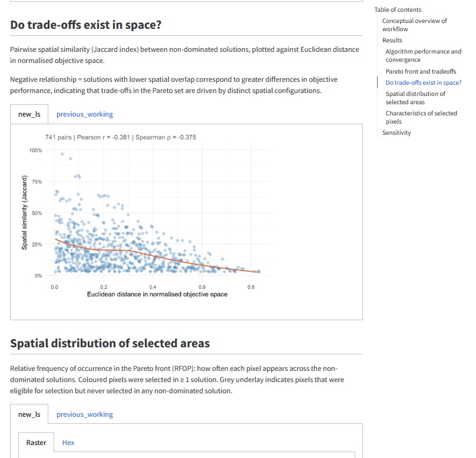Viewport: 476px width, 458px height.
Task: Go to Spatial distribution of selected areas link
Action: tap(415, 98)
